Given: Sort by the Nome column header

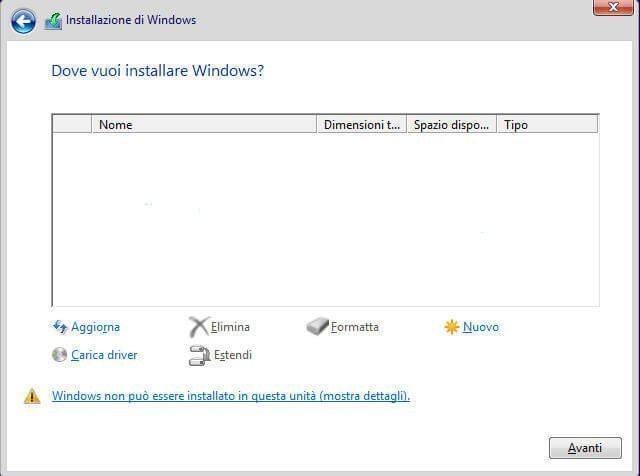Looking at the screenshot, I should [204, 125].
